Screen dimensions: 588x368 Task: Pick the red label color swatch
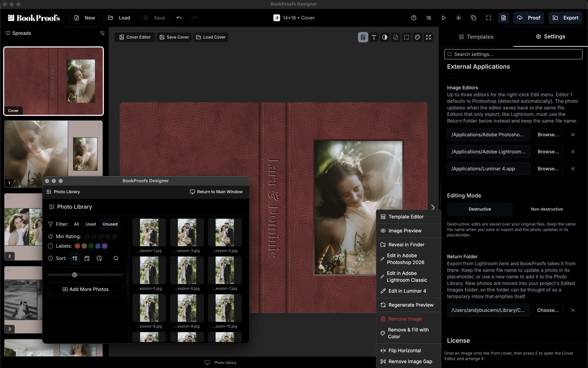click(x=78, y=246)
